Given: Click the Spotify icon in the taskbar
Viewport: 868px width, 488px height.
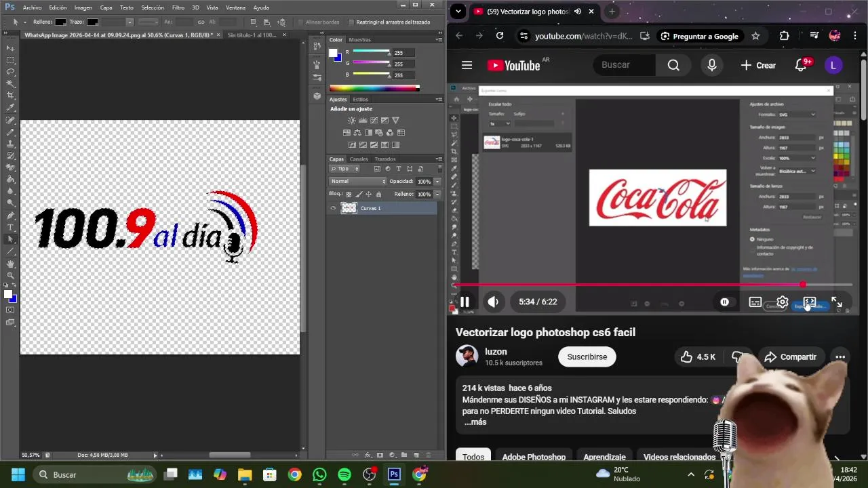Looking at the screenshot, I should coord(344,474).
